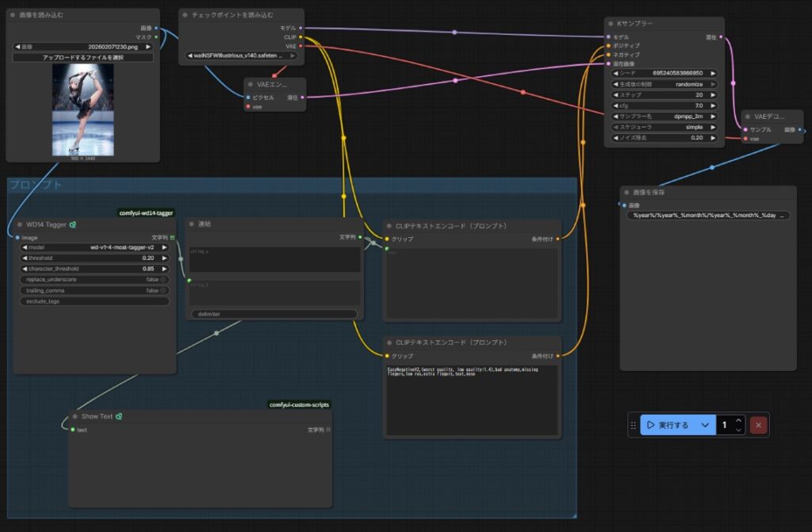The width and height of the screenshot is (812, 532).
Task: Open the サンプラー名 dpmpp_2m dropdown
Action: (x=664, y=117)
